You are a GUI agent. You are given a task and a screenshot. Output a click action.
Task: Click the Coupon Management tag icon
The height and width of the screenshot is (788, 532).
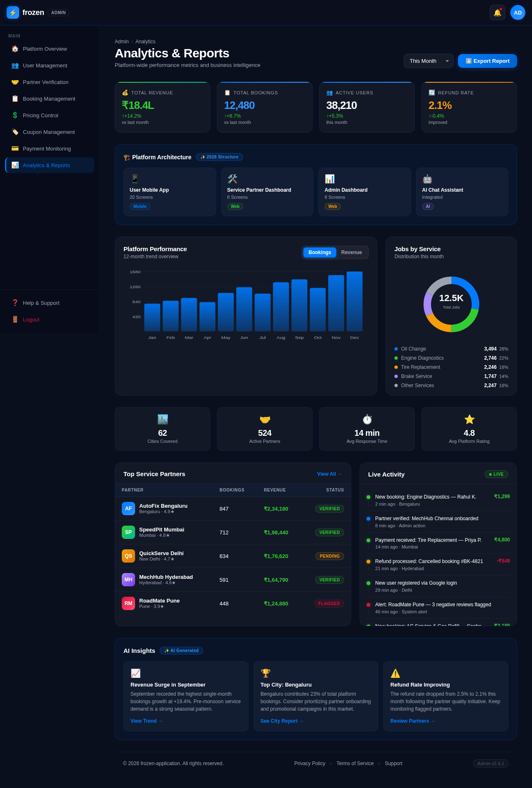(x=15, y=132)
